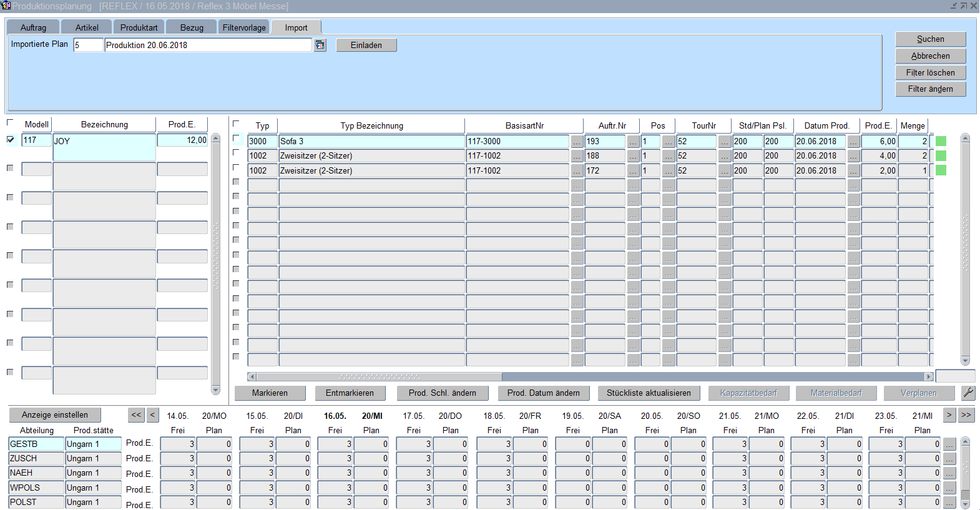The height and width of the screenshot is (510, 980).
Task: Uncheck the JOY model row checkbox
Action: click(x=11, y=140)
